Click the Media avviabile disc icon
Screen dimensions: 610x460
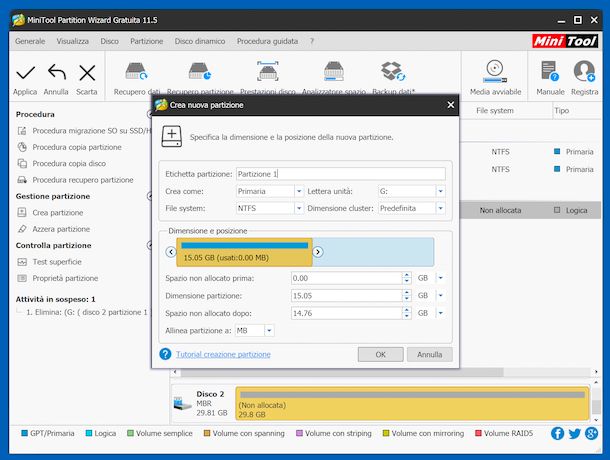[495, 71]
